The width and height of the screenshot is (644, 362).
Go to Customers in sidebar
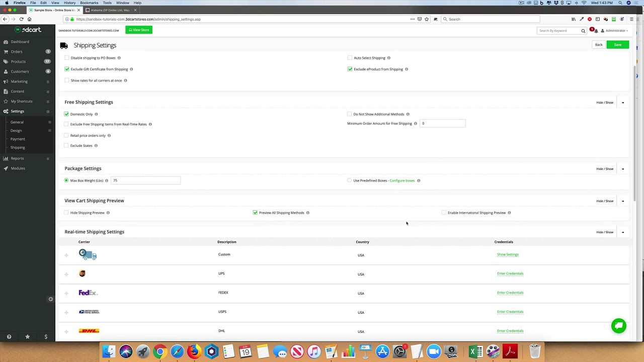[x=20, y=71]
